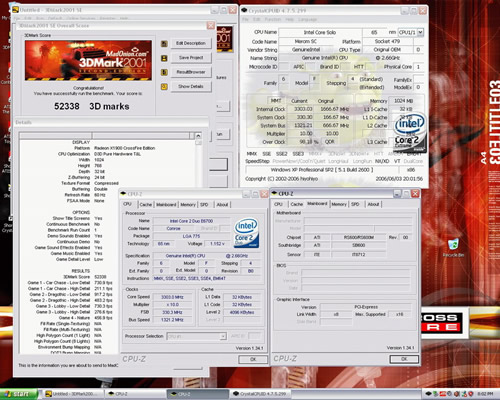Click the Level 2 cache value '4096 KBytes'
The width and height of the screenshot is (500, 400).
[242, 312]
